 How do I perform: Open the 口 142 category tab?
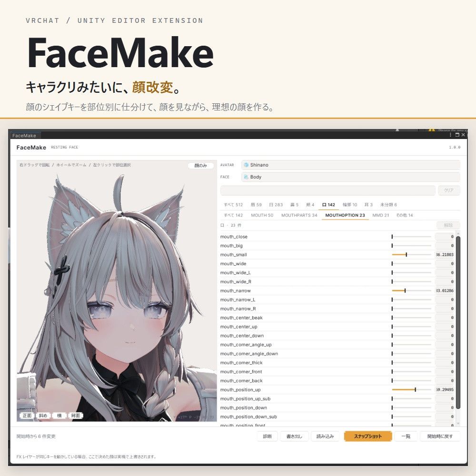(x=328, y=205)
